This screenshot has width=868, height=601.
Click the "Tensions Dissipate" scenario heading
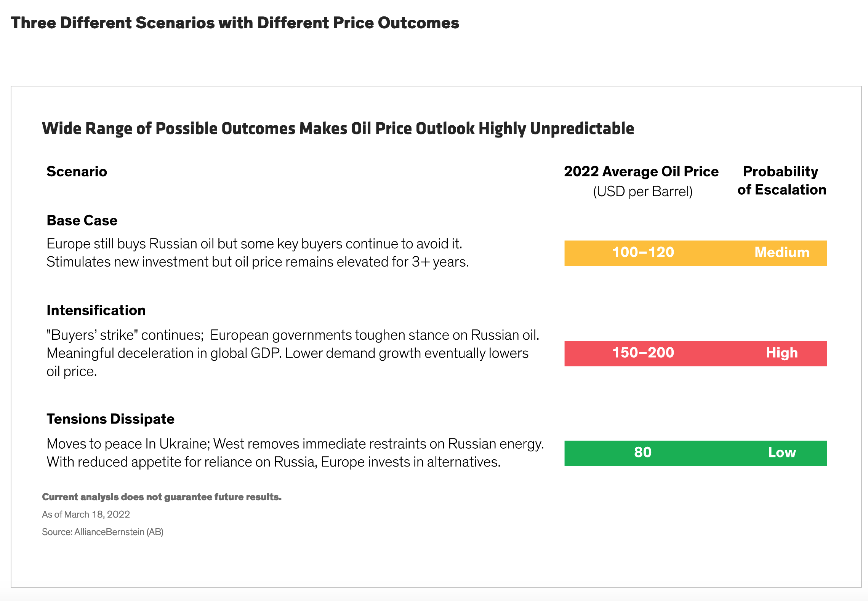coord(111,419)
